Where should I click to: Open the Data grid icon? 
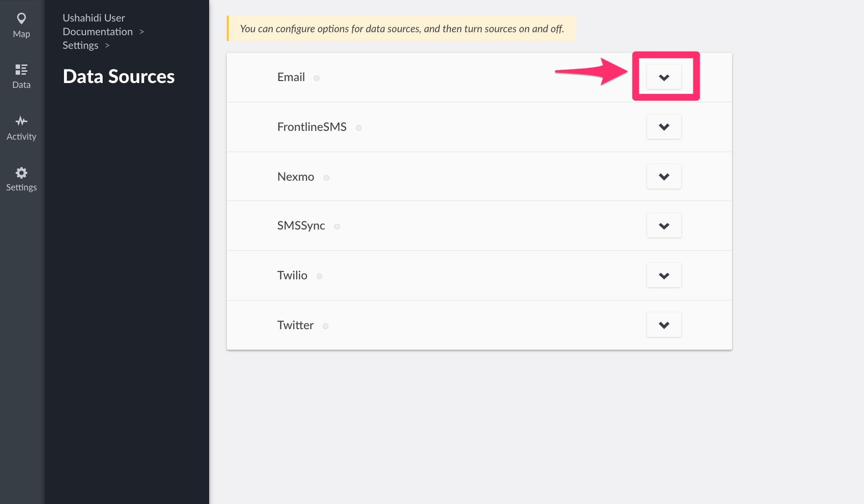[x=22, y=69]
